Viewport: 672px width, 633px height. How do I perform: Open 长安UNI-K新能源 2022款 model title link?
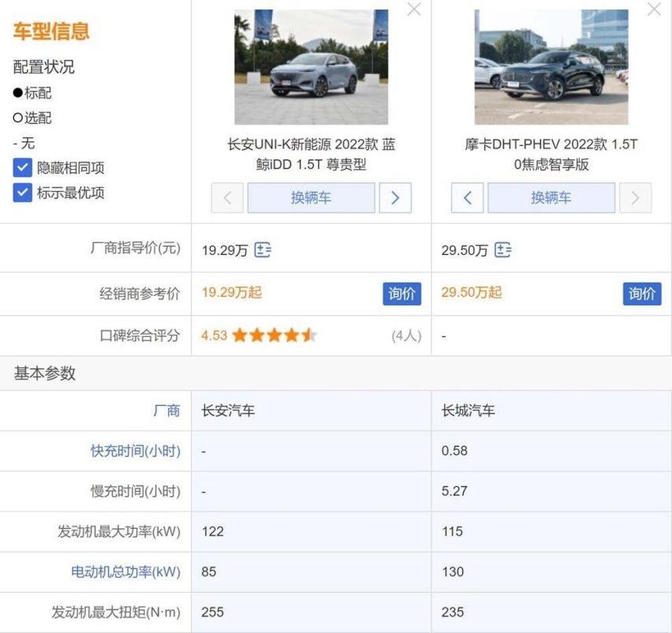click(311, 155)
